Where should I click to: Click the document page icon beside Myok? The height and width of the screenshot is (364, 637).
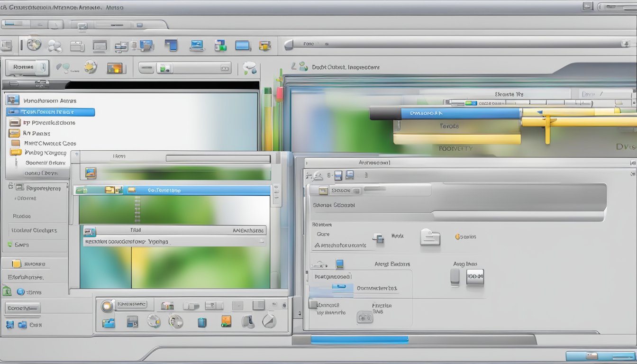(430, 237)
